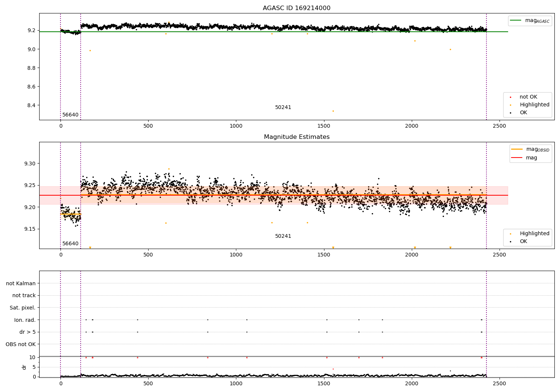Screen dimensions: 560x392
Task: Select the 'Sat. pixel.' row label
Action: [23, 308]
